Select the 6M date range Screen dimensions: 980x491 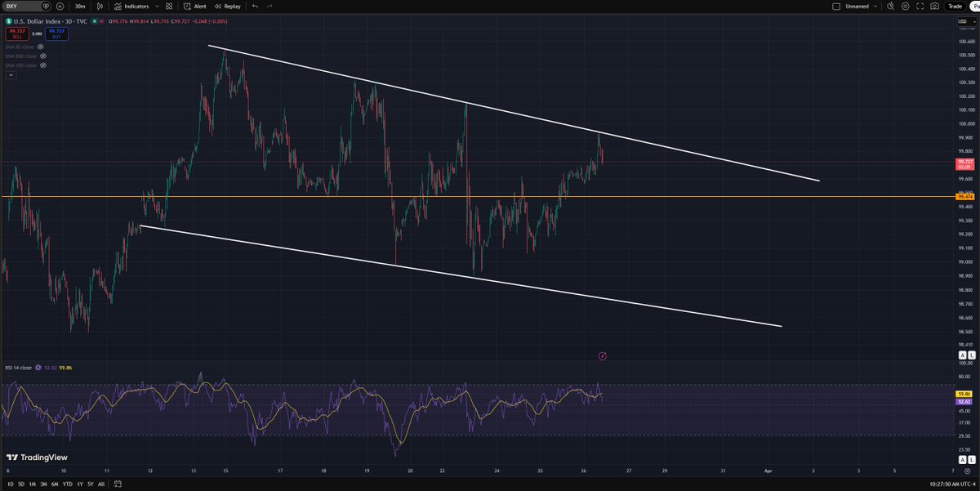pos(55,484)
